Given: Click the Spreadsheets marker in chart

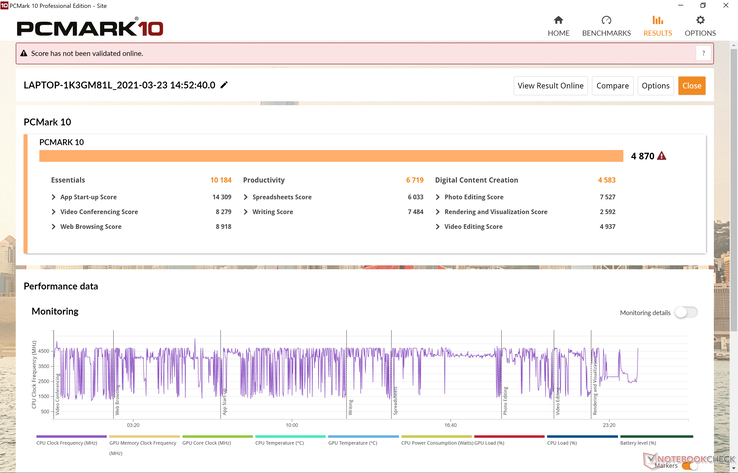Looking at the screenshot, I should (395, 401).
